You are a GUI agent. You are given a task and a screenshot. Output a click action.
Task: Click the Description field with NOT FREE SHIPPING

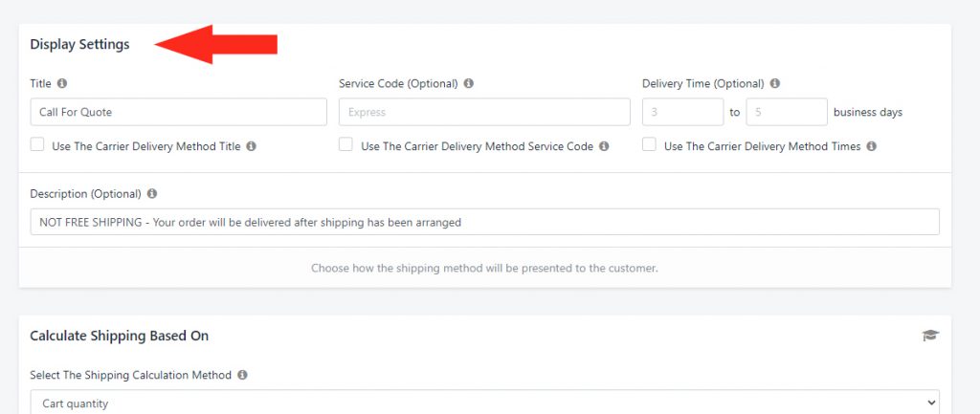point(485,222)
